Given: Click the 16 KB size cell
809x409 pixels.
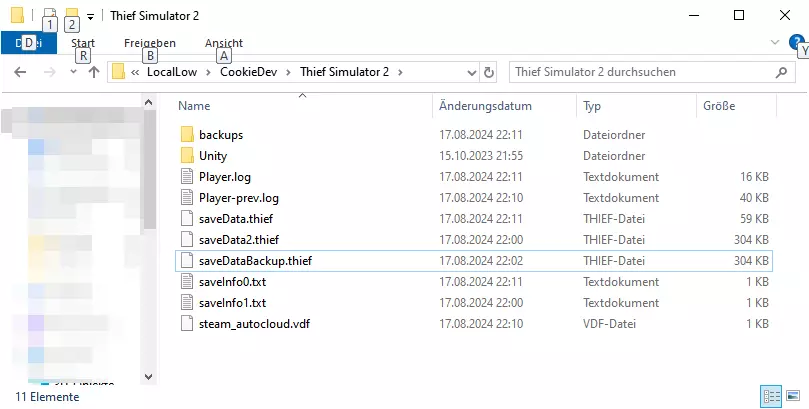Looking at the screenshot, I should coord(754,177).
